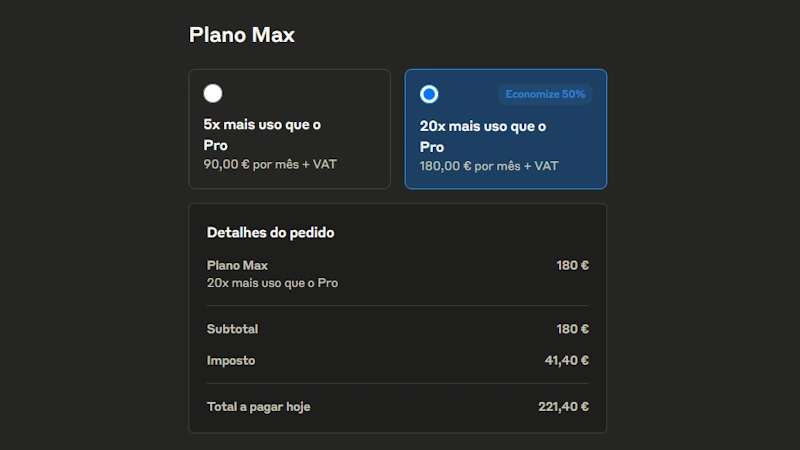
Task: Click the 180 € Plano Max line price
Action: coord(572,265)
